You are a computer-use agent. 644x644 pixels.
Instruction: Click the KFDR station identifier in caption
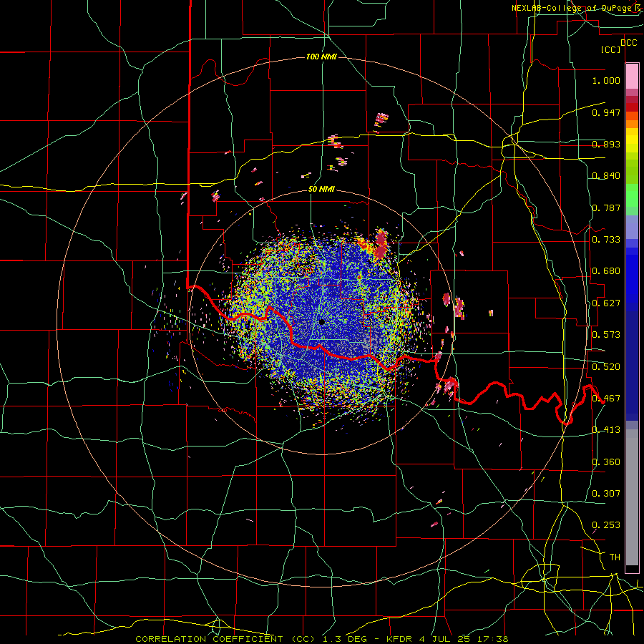click(x=399, y=639)
